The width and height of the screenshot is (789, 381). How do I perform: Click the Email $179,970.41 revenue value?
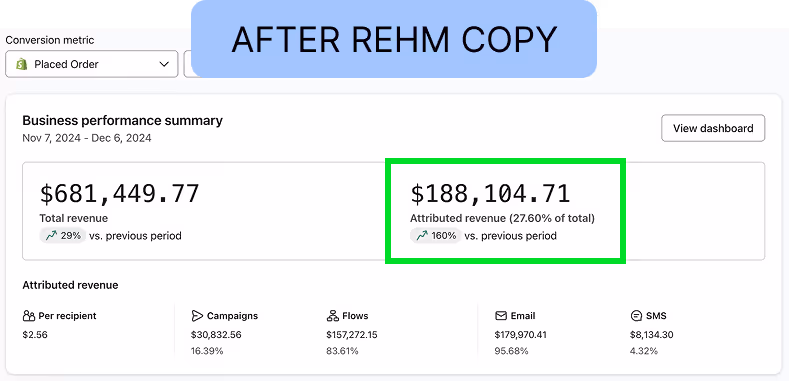[x=521, y=335]
